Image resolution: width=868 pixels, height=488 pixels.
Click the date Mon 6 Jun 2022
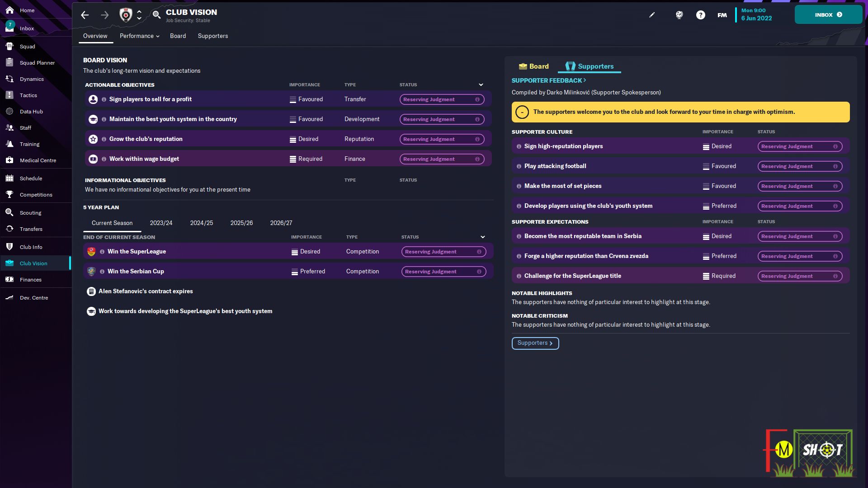click(756, 14)
